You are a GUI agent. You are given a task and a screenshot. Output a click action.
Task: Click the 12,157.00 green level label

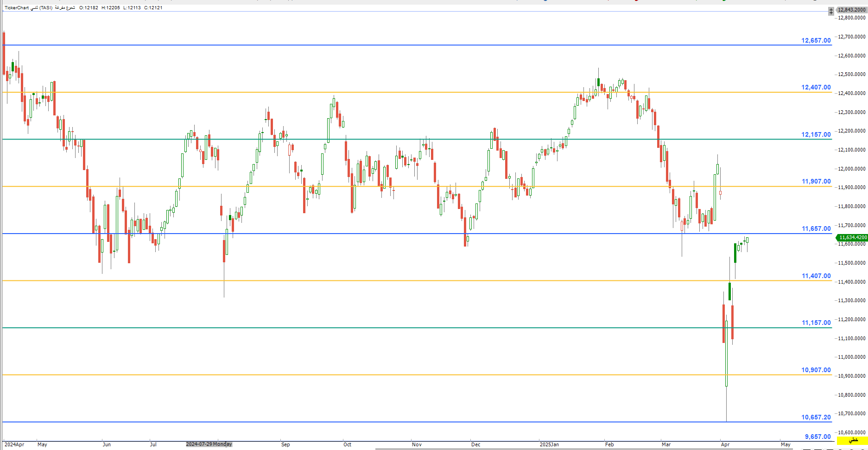pos(816,134)
